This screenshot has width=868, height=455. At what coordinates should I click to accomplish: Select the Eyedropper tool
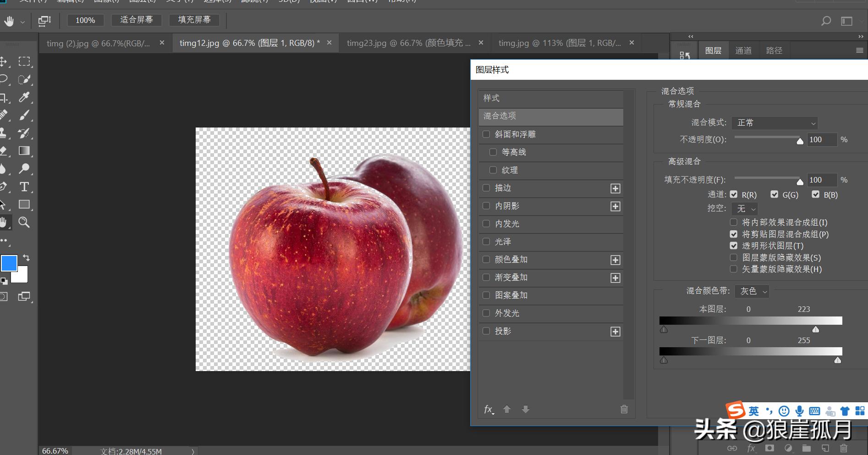(x=25, y=97)
